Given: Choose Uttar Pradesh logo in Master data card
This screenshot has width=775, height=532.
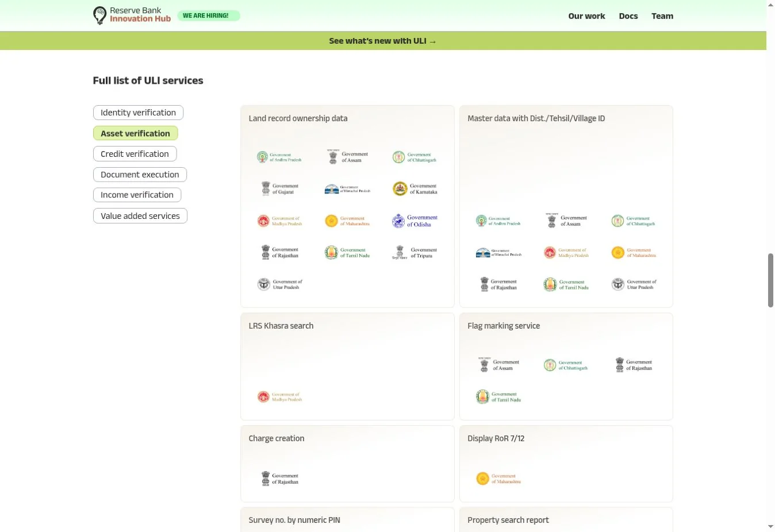Looking at the screenshot, I should 634,284.
